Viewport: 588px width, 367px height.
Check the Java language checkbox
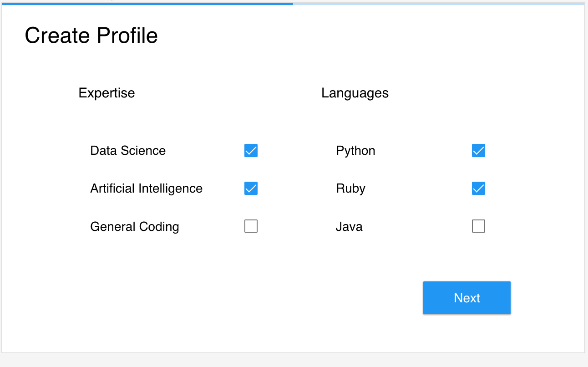(x=478, y=226)
